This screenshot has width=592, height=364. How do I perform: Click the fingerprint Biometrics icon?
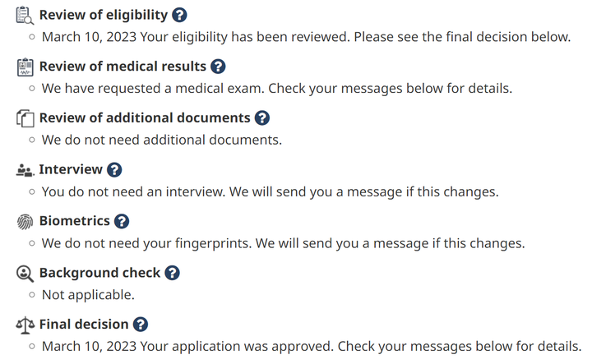(x=25, y=221)
